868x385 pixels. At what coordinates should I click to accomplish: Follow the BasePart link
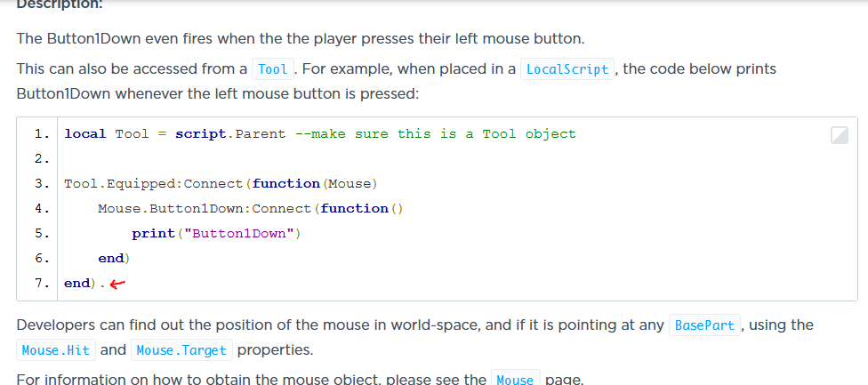pos(704,325)
